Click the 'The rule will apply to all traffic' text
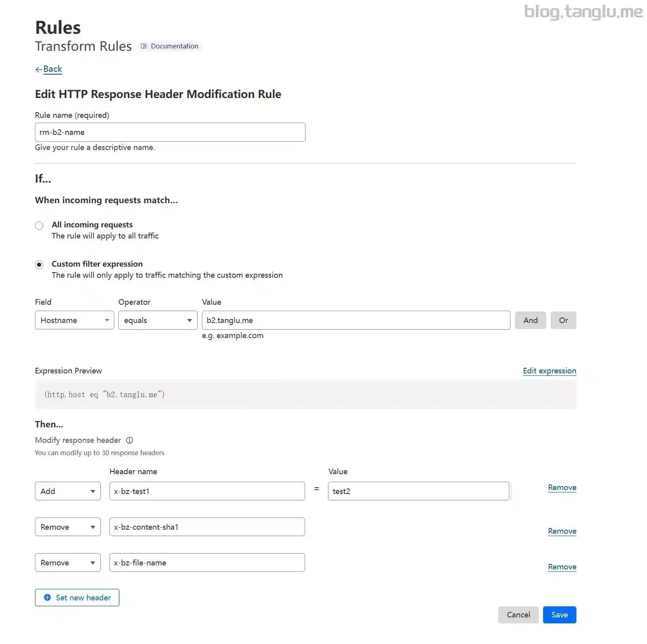Screen dimensions: 647x644 tap(105, 236)
